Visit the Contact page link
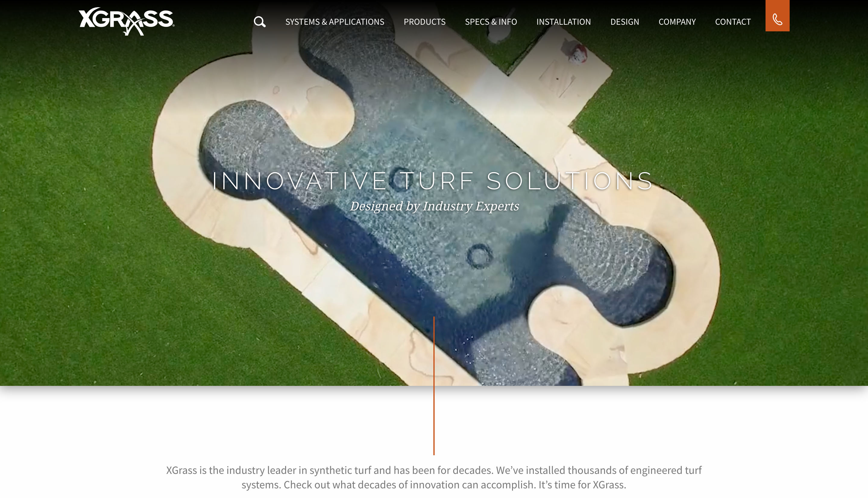The width and height of the screenshot is (868, 498). [733, 22]
